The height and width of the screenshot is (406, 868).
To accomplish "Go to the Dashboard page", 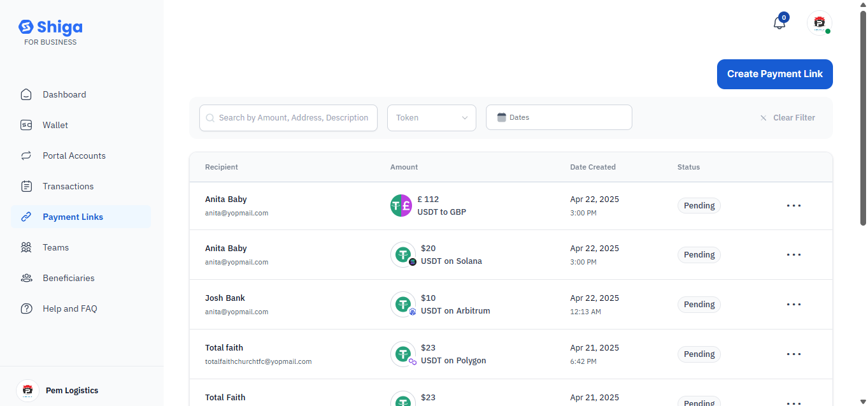I will pyautogui.click(x=81, y=94).
